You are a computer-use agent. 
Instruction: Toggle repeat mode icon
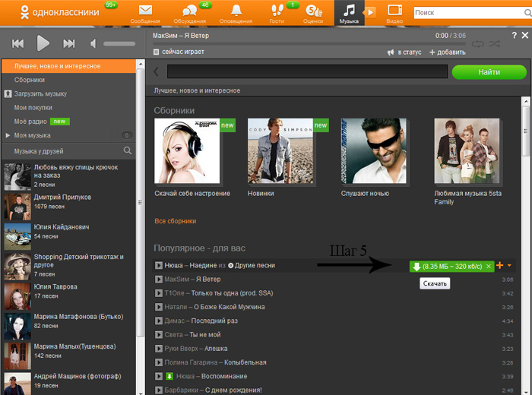477,44
